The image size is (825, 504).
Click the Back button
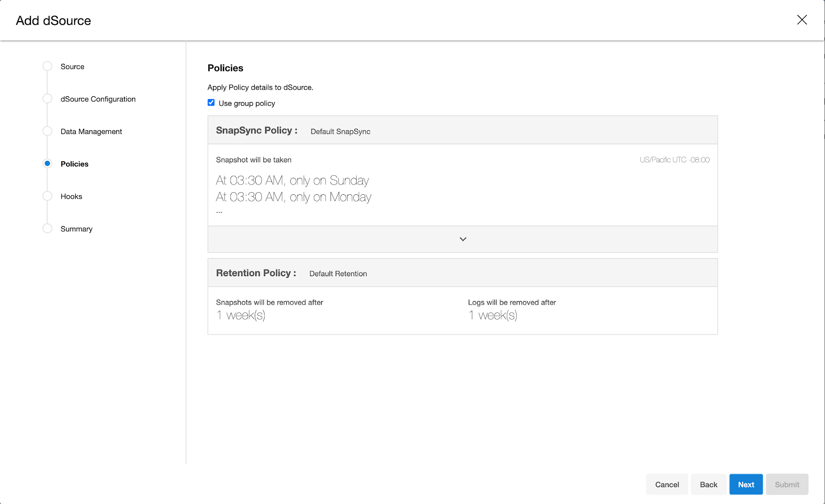click(x=708, y=484)
